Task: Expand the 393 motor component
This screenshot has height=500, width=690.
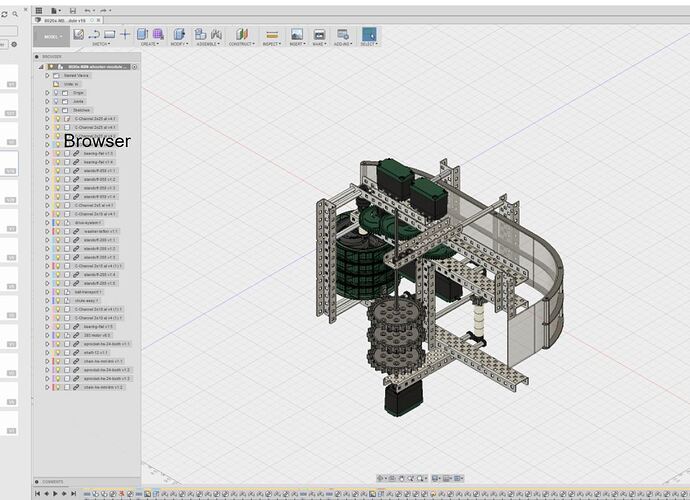Action: 48,335
